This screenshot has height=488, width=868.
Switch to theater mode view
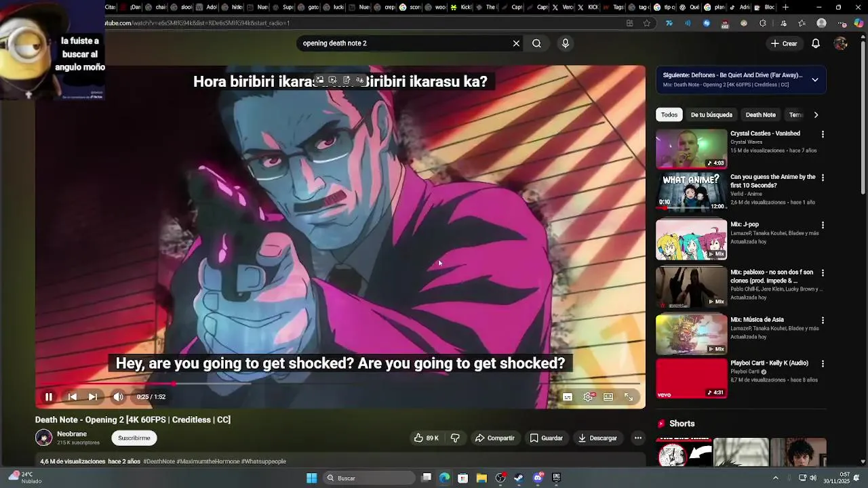click(x=608, y=397)
